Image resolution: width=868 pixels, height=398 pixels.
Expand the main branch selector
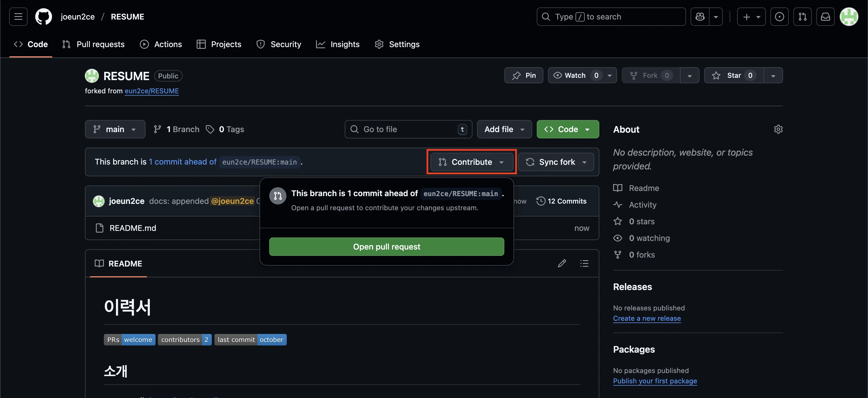pos(115,130)
